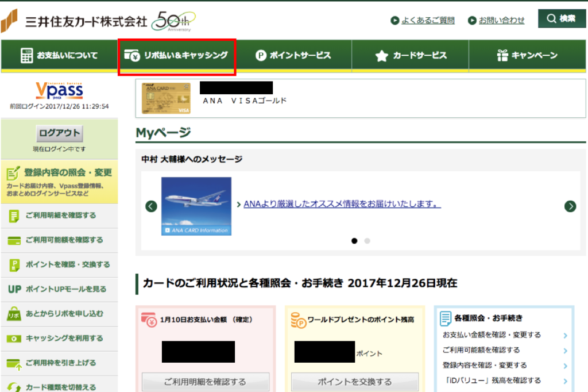The width and height of the screenshot is (588, 392).
Task: Click the card icon beside sidebar ご利用可能額を確認する
Action: pos(14,241)
